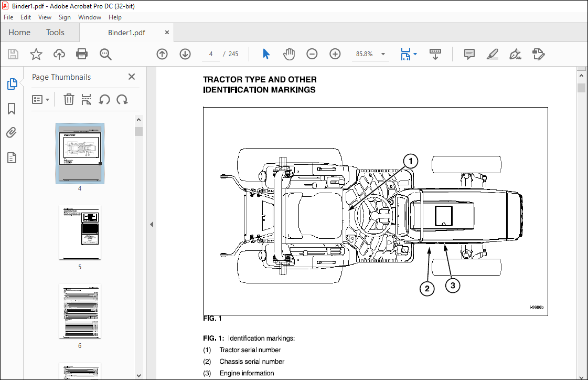Open the Sign document tool
Viewport: 588px width, 380px height.
coord(515,54)
